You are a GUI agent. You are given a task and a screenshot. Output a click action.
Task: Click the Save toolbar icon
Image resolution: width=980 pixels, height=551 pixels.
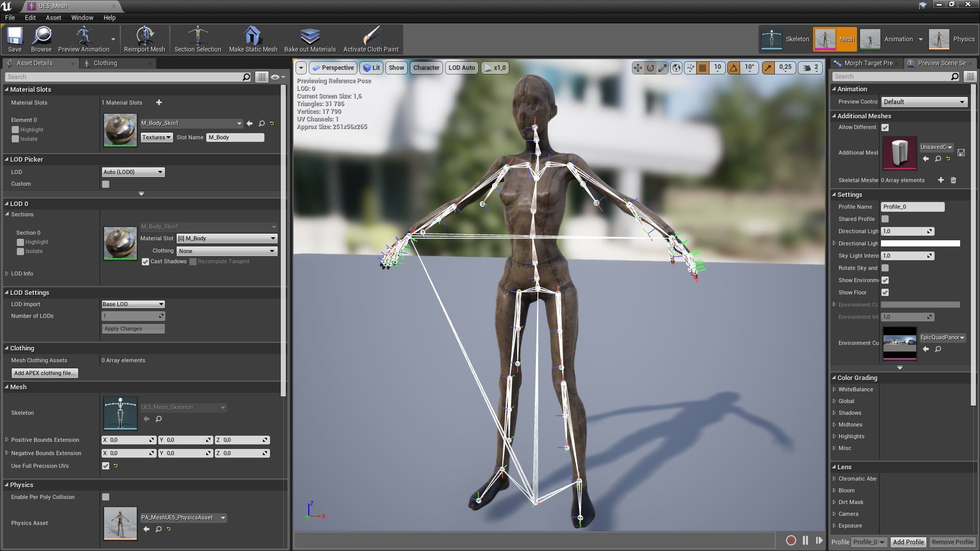coord(15,40)
